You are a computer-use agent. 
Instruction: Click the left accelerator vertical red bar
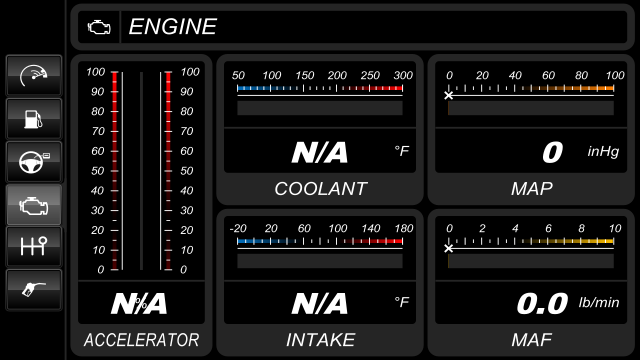click(x=115, y=171)
